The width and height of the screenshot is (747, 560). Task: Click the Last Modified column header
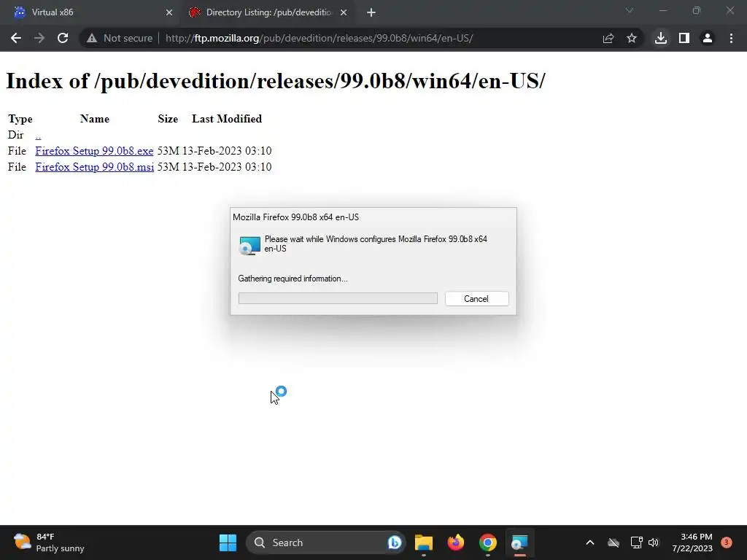(x=227, y=119)
